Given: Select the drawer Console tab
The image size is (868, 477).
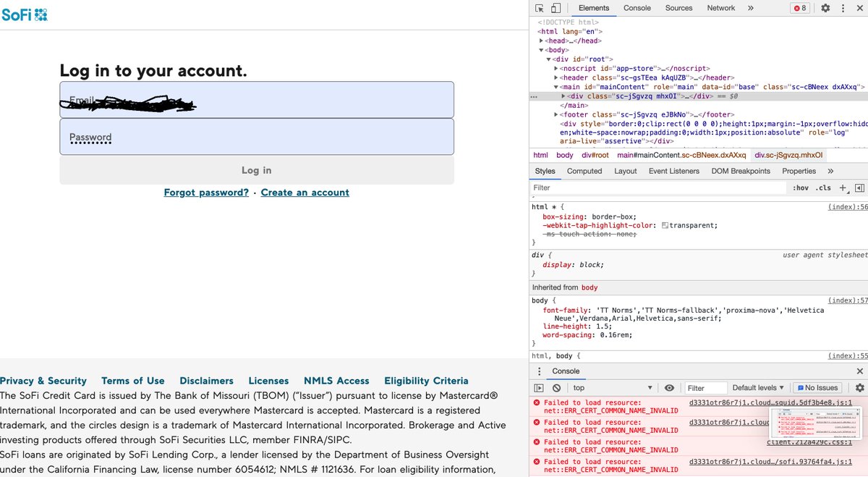Looking at the screenshot, I should tap(566, 371).
